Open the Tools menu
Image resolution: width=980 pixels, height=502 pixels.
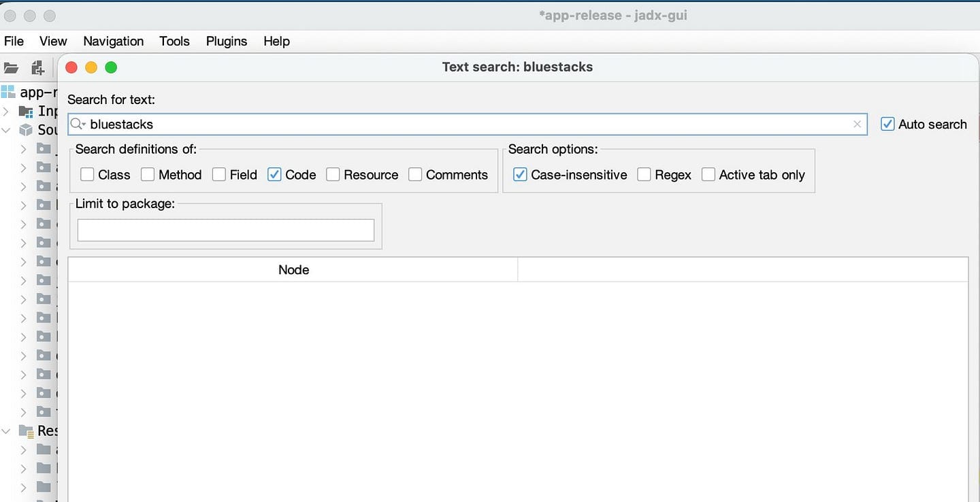(x=174, y=41)
